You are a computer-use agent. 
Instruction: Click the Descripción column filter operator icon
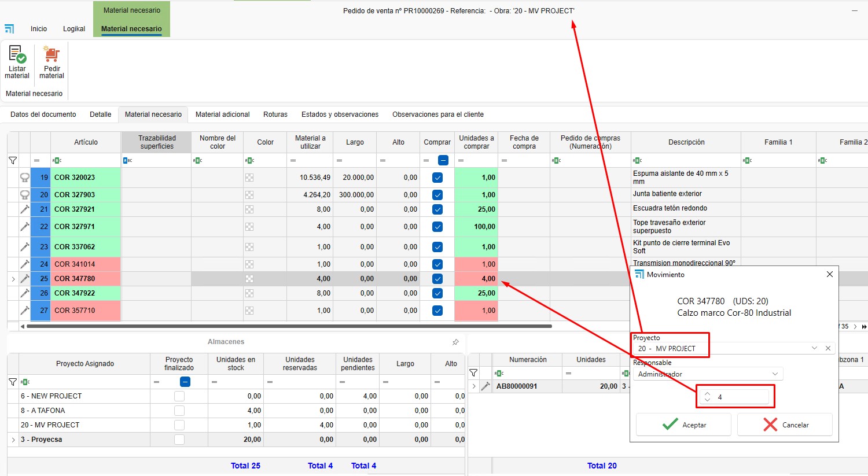[638, 160]
